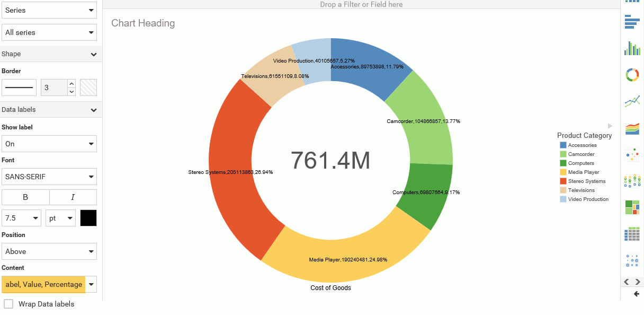Enable the Wrap Data labels checkbox
This screenshot has height=315, width=644.
pos(8,304)
